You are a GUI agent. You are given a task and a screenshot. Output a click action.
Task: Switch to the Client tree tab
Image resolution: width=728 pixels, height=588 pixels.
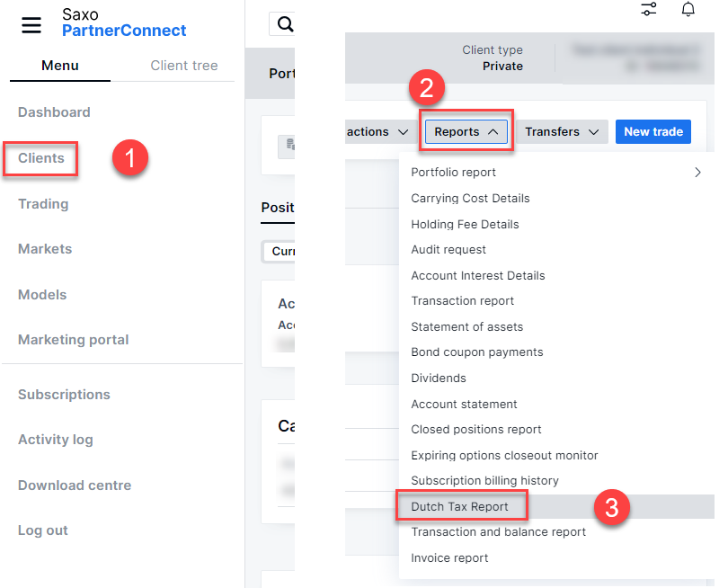183,66
